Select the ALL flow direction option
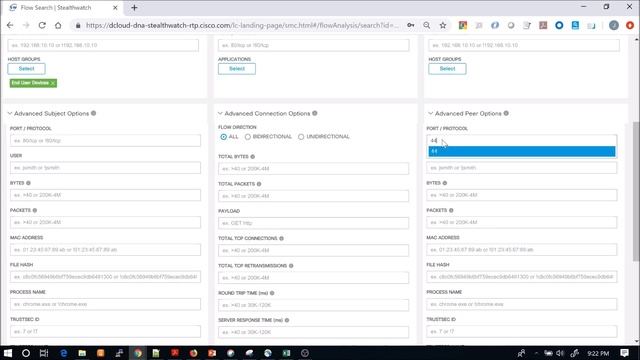 pyautogui.click(x=224, y=137)
